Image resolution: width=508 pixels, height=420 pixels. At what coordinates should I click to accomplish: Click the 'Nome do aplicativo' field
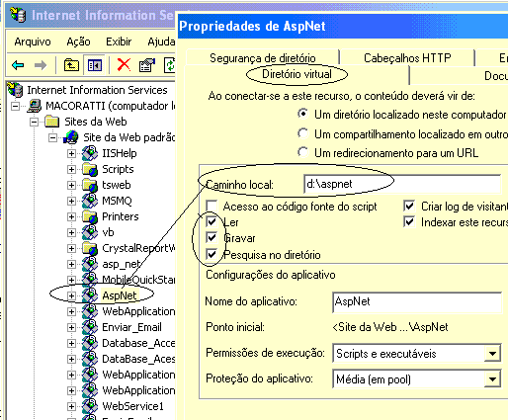[416, 301]
